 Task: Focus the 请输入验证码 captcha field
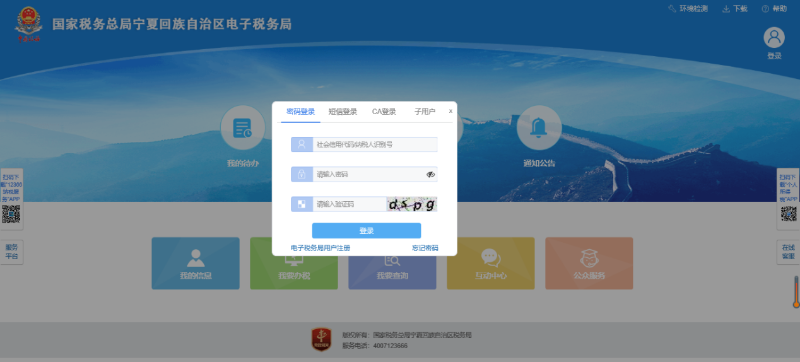(x=349, y=204)
